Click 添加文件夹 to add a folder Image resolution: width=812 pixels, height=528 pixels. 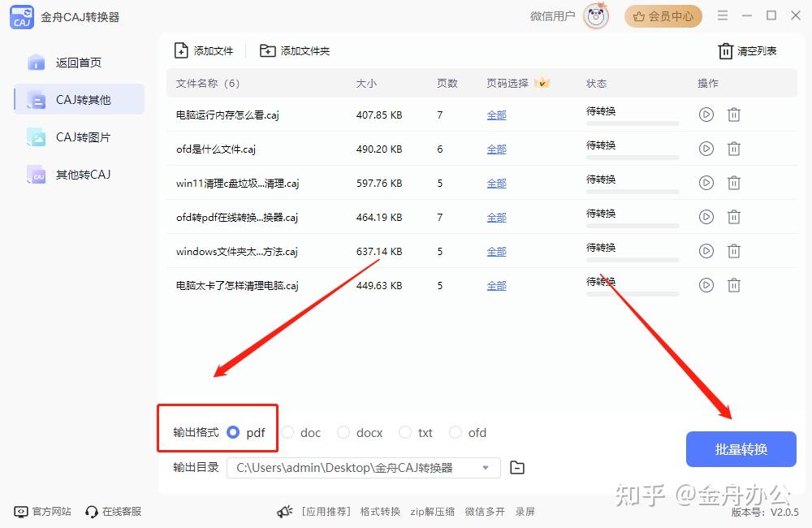click(295, 51)
